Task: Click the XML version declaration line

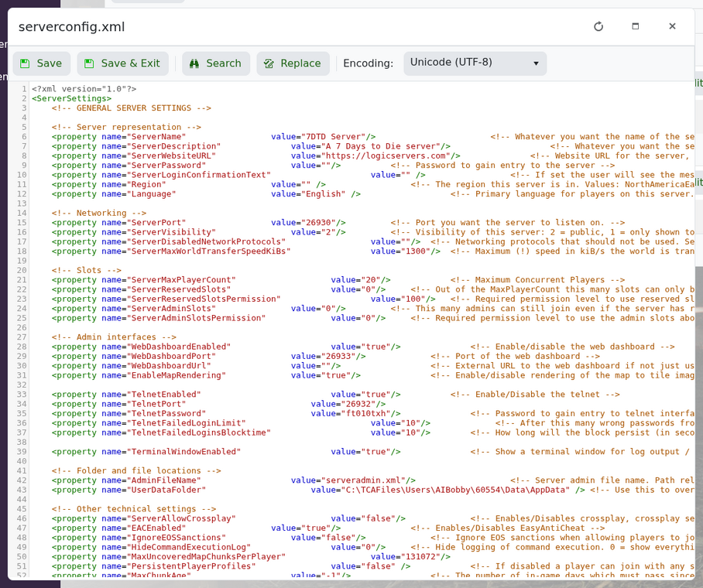Action: coord(84,89)
